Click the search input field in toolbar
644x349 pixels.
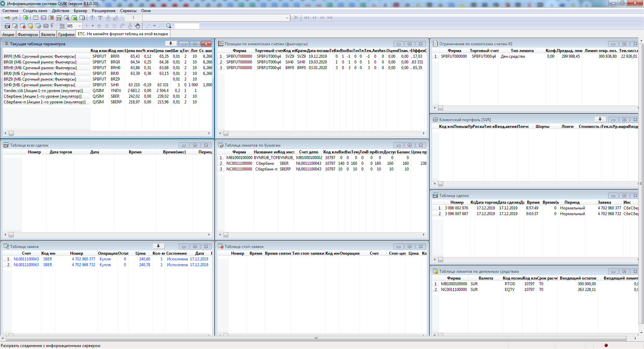click(187, 26)
